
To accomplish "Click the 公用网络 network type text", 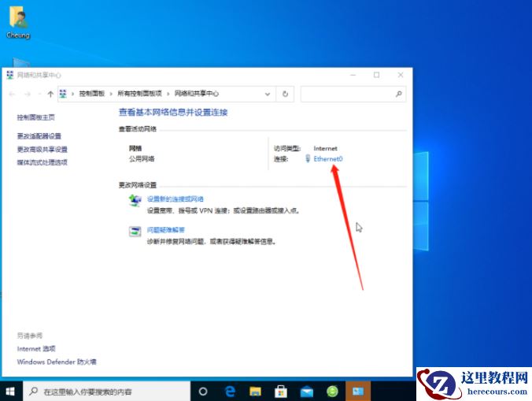I will click(142, 158).
